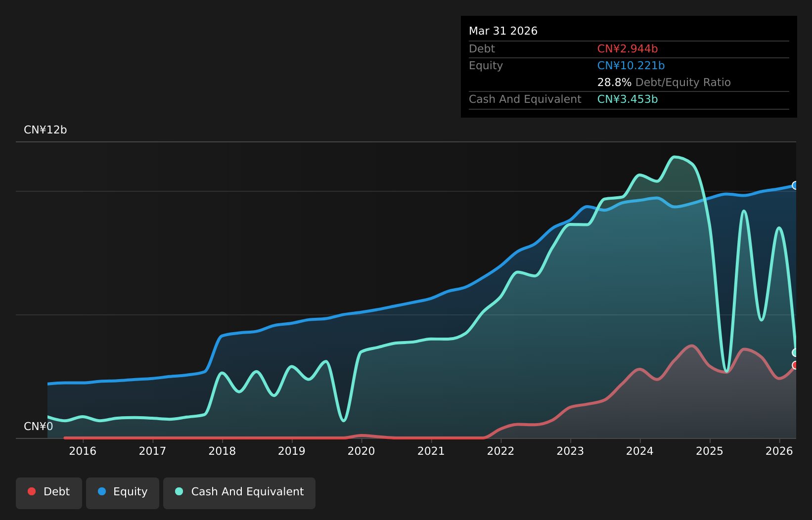Click the CN¥0 y-axis label
This screenshot has height=520, width=812.
[39, 427]
